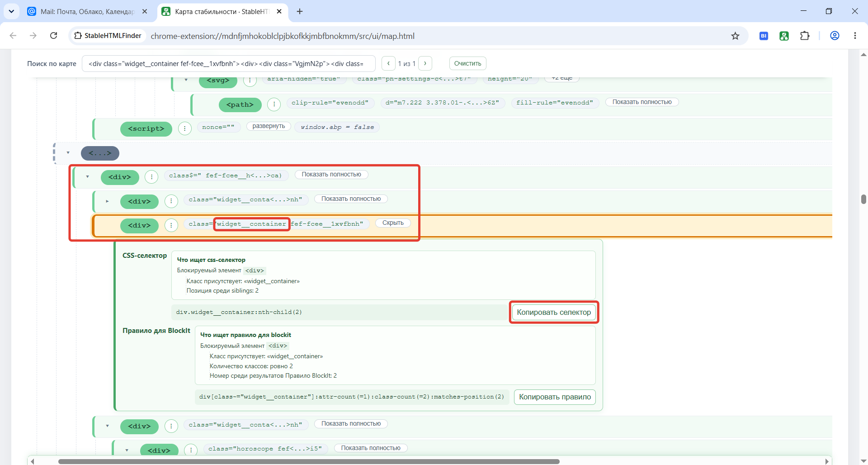The width and height of the screenshot is (868, 465).
Task: Click the vertical scrollbar thumb
Action: (x=863, y=199)
